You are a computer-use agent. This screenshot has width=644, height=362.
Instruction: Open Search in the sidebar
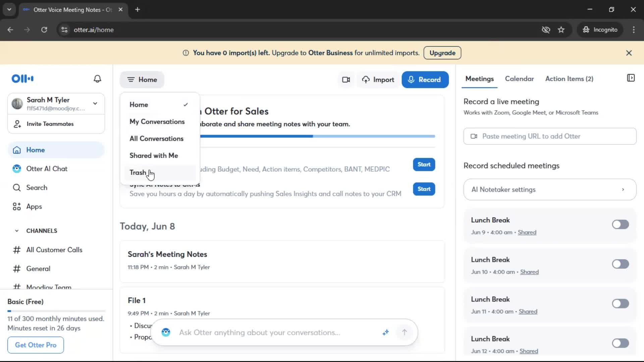pyautogui.click(x=56, y=188)
